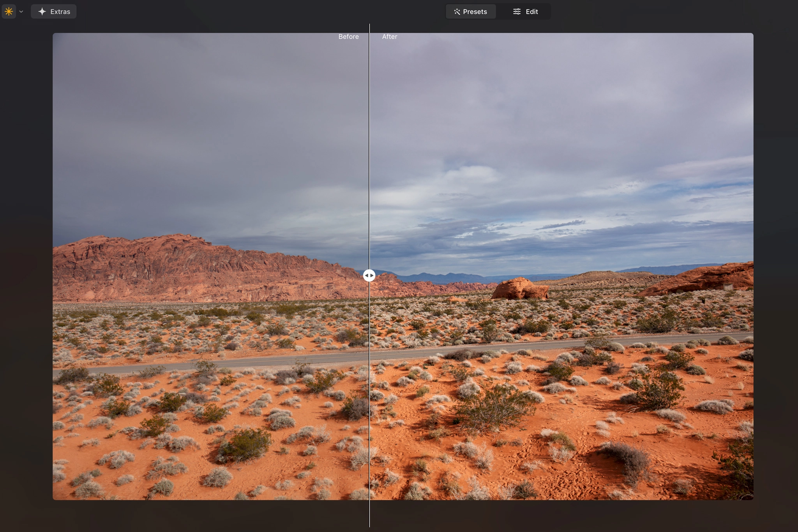Select the magic wand icon beside Presets
798x532 pixels.
pyautogui.click(x=457, y=11)
